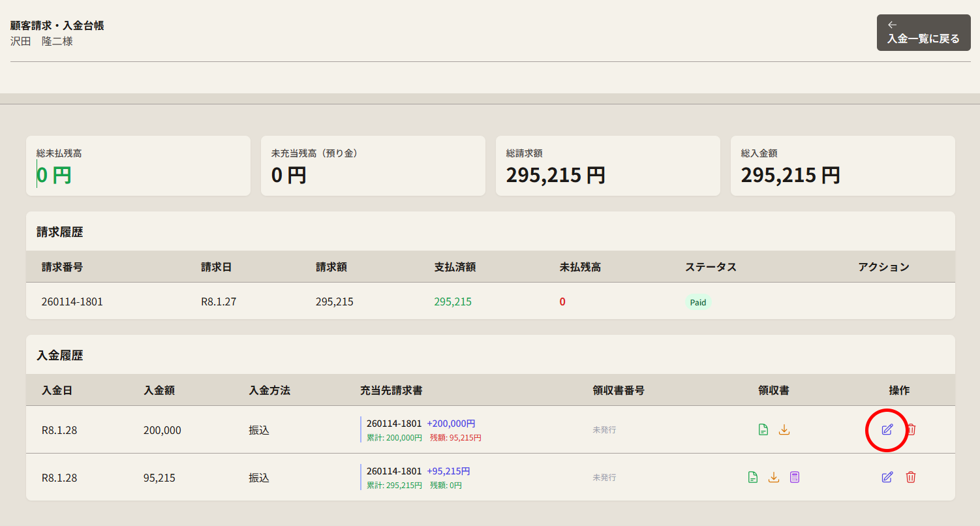Download receipt for the 200,000 payment
The width and height of the screenshot is (980, 526).
point(784,429)
